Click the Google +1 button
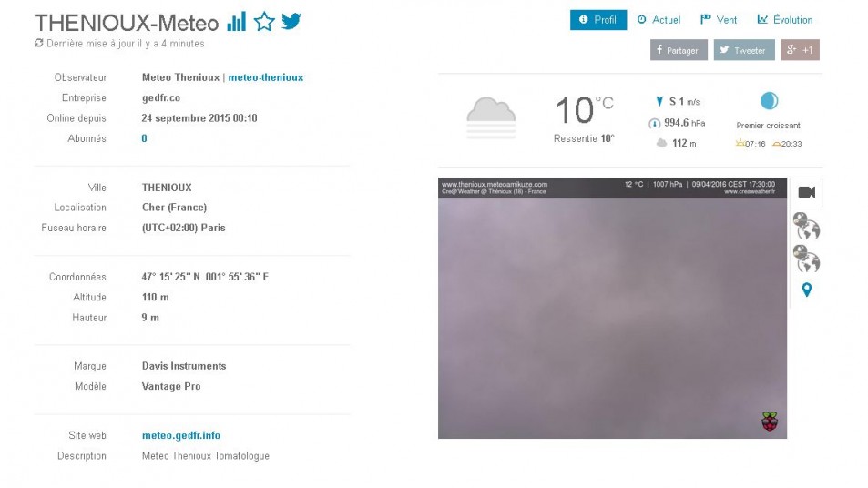Screen dimensions: 868x488 tap(800, 50)
